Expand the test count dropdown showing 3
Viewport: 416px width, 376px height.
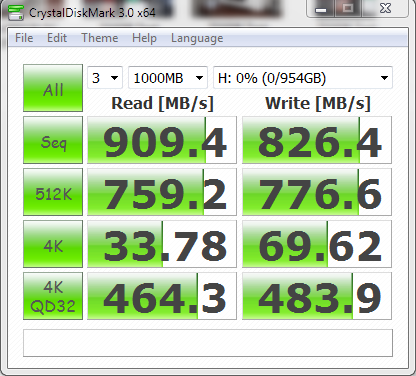pyautogui.click(x=105, y=78)
